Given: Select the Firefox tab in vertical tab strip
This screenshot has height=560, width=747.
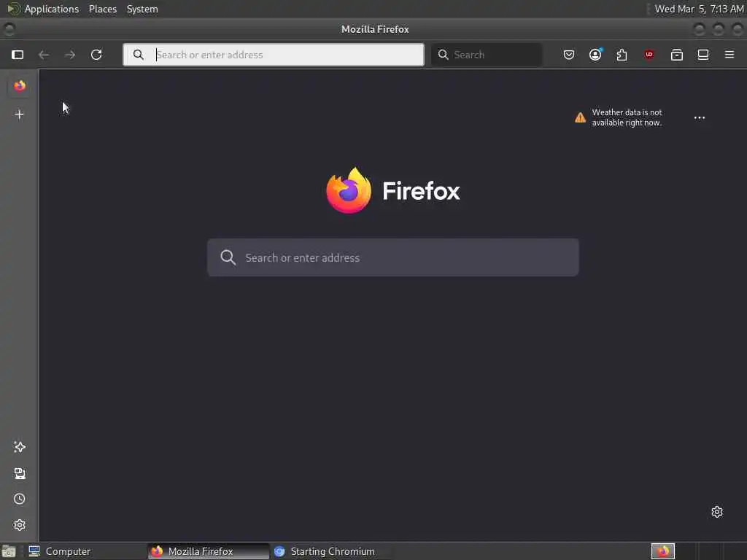Looking at the screenshot, I should pos(20,86).
